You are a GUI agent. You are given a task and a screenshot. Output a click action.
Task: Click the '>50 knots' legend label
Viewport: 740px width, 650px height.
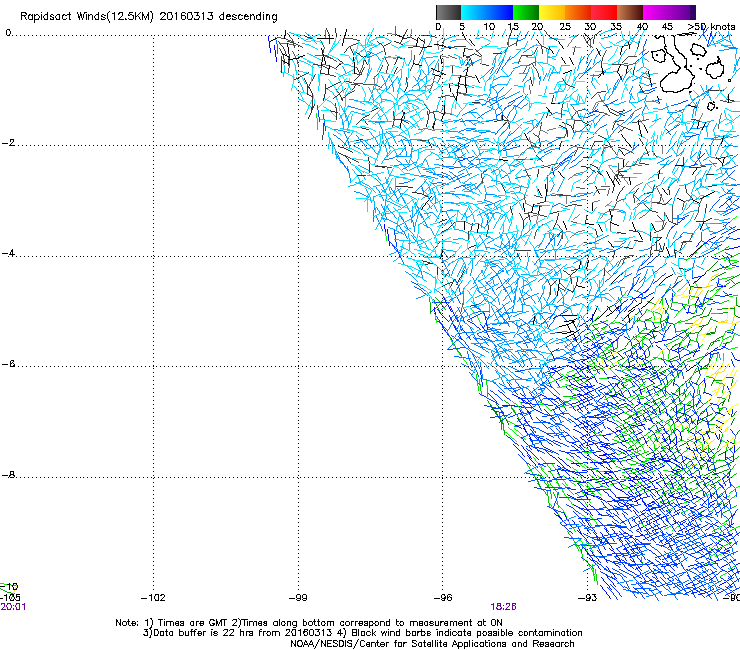click(x=711, y=27)
